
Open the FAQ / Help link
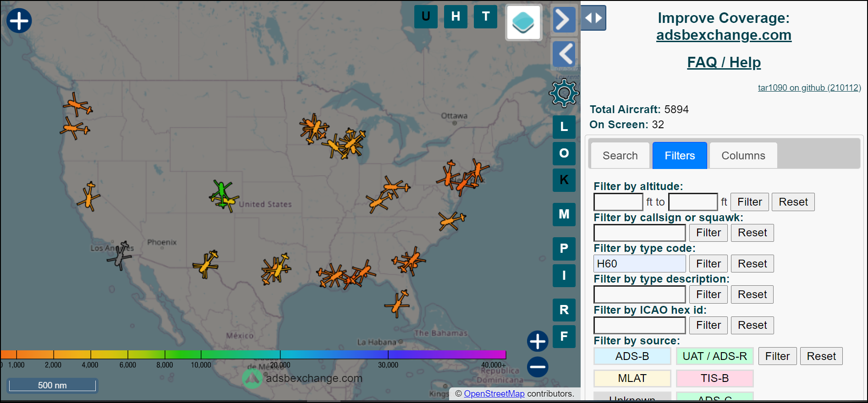coord(724,62)
